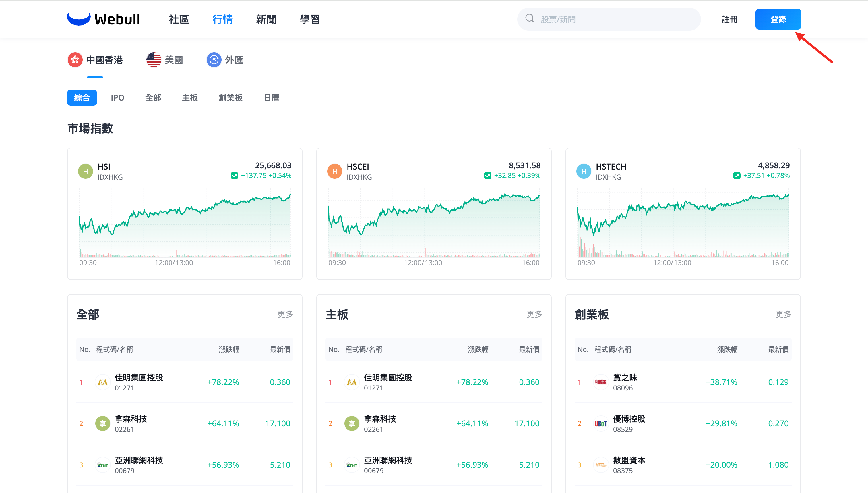
Task: Click 亞洲聯網科技 logo in 全部 list
Action: pos(102,465)
